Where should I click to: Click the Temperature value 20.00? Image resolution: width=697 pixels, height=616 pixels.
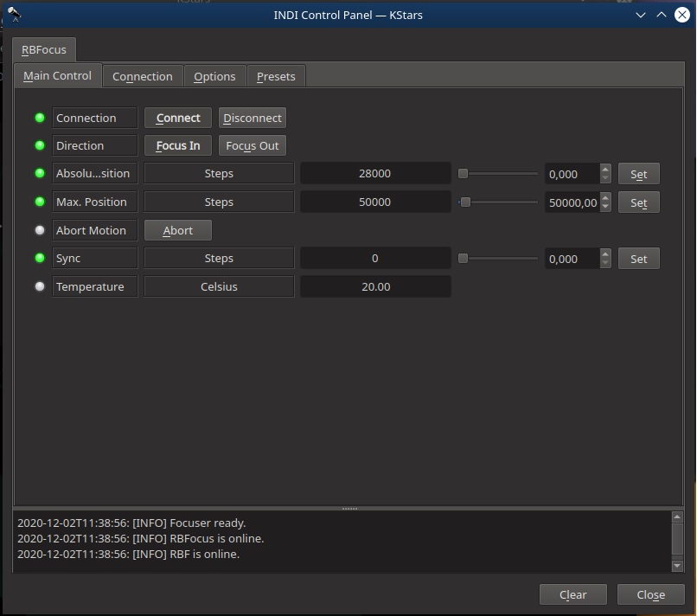pyautogui.click(x=375, y=286)
